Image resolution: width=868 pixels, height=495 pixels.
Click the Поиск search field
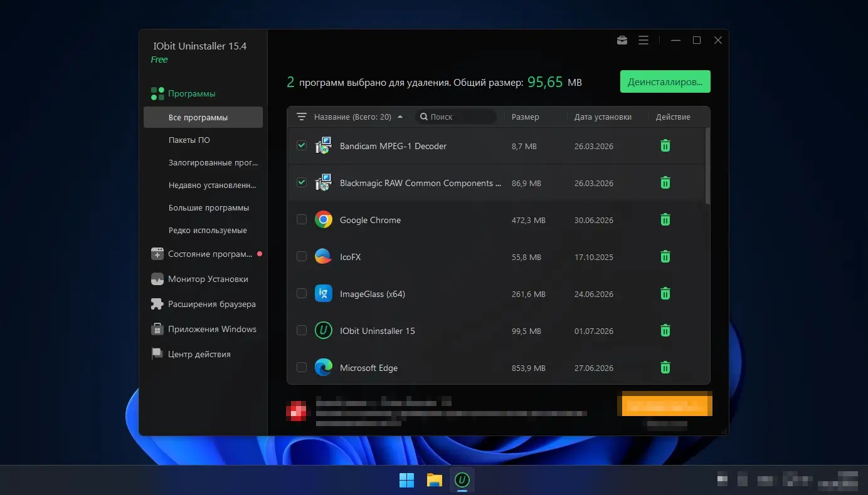click(455, 117)
